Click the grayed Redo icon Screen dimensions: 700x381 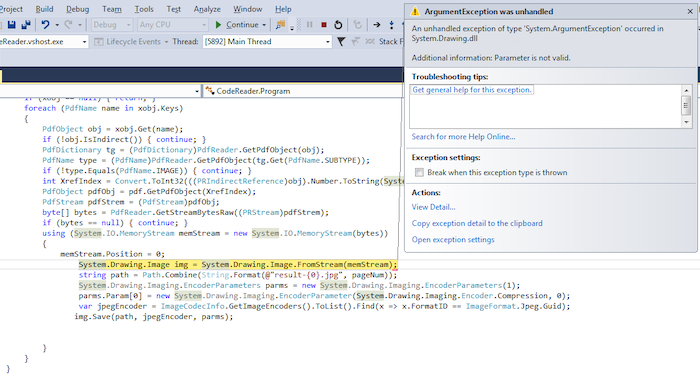point(68,25)
